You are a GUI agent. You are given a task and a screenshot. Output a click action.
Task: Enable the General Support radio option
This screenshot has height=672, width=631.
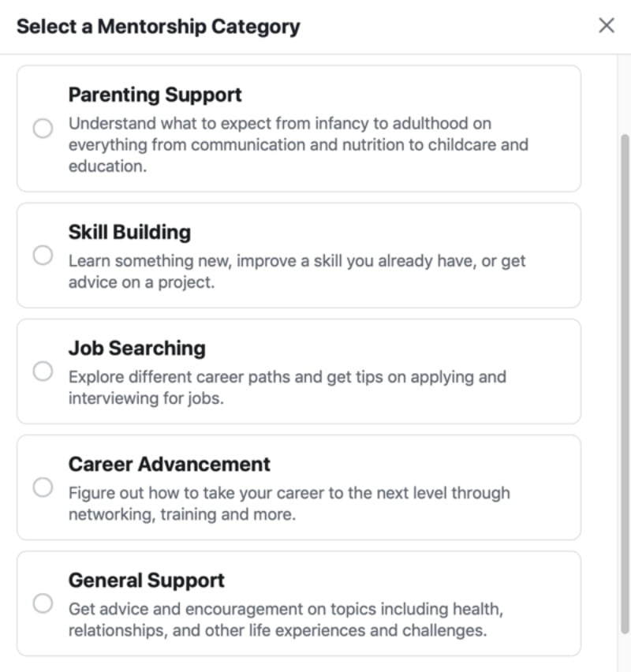[x=43, y=603]
